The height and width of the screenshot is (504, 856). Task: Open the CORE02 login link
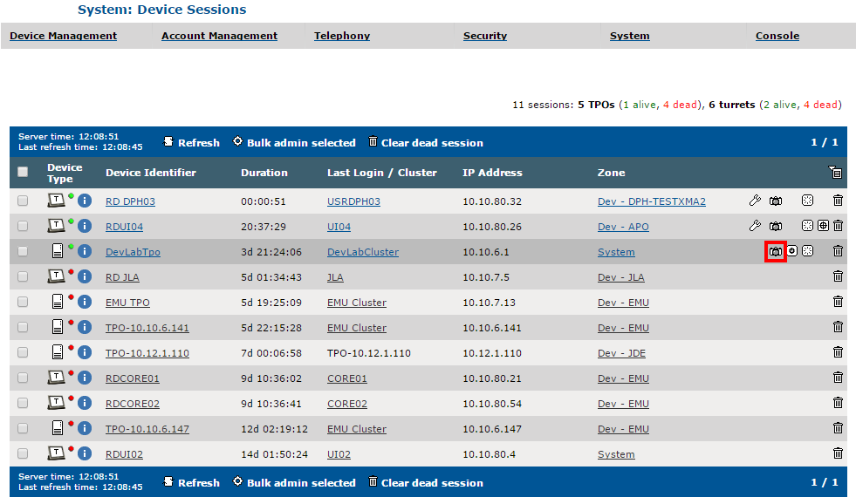click(x=346, y=404)
